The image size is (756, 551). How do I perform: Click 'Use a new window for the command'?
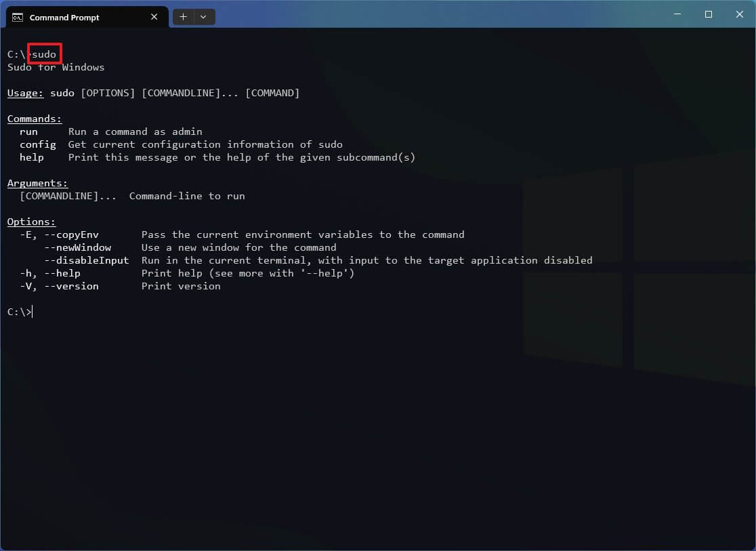click(238, 247)
